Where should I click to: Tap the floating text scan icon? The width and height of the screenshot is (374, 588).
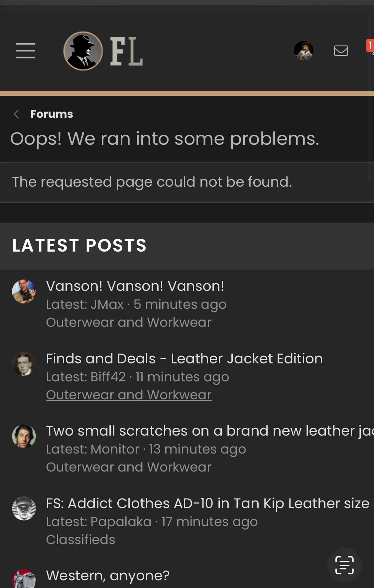344,565
